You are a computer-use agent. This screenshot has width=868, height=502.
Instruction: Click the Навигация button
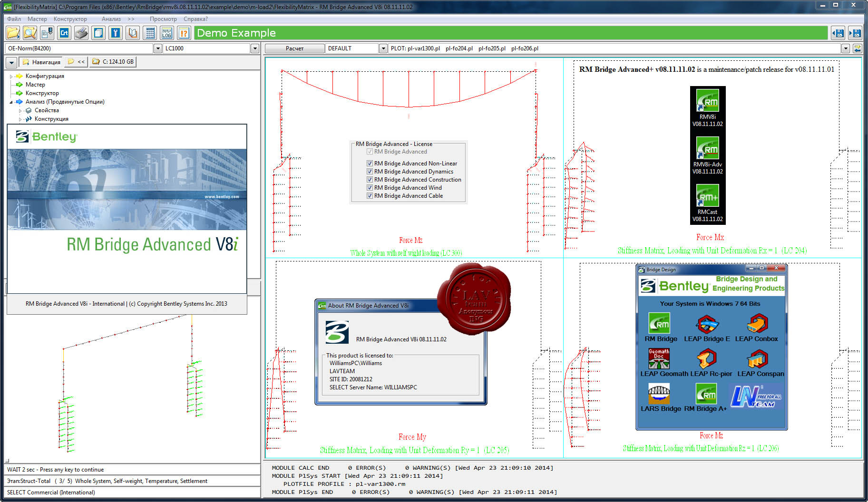click(x=41, y=62)
